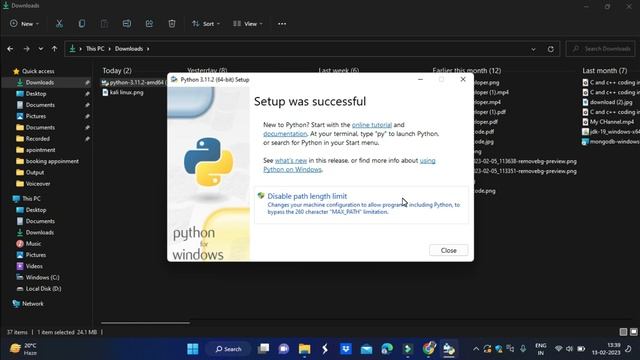Click taskbar Search box
The width and height of the screenshot is (640, 360).
coord(228,349)
